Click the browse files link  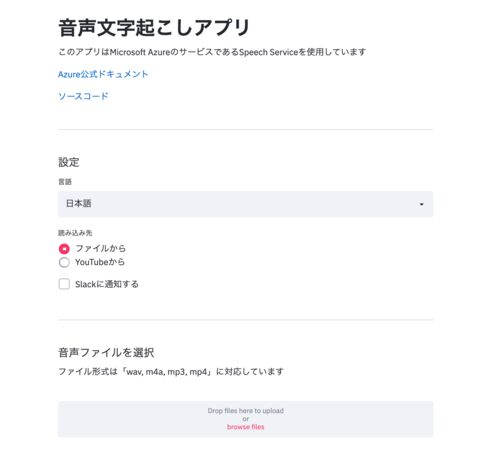[x=246, y=427]
